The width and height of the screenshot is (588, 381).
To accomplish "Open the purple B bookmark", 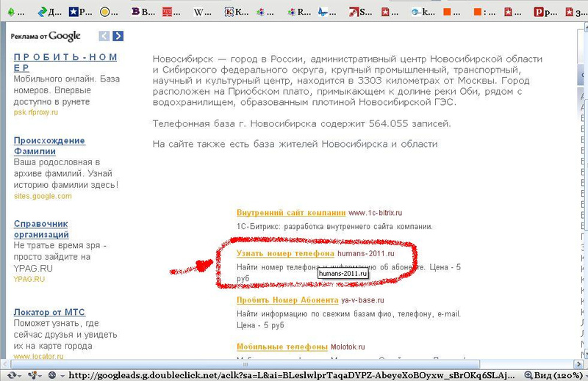I will pos(143,12).
